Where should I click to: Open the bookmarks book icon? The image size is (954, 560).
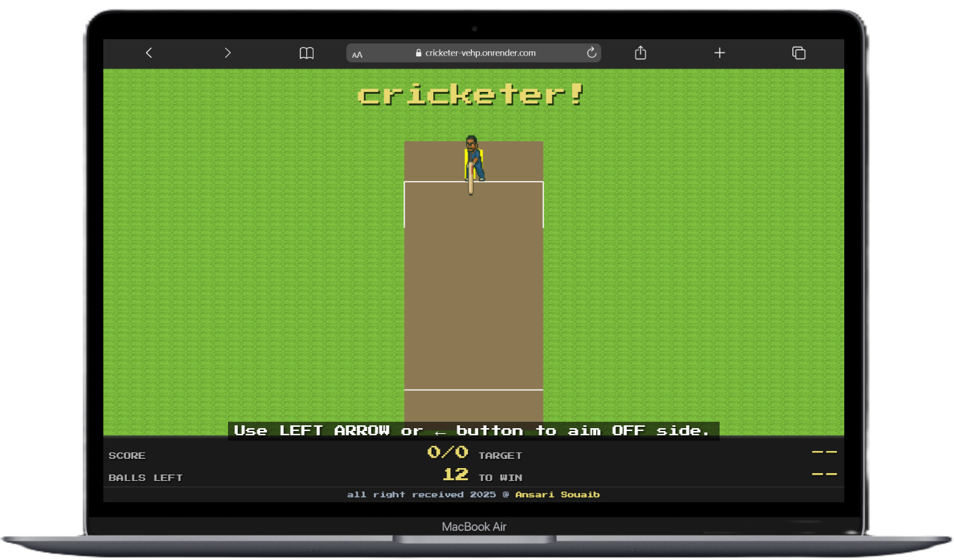[x=306, y=53]
